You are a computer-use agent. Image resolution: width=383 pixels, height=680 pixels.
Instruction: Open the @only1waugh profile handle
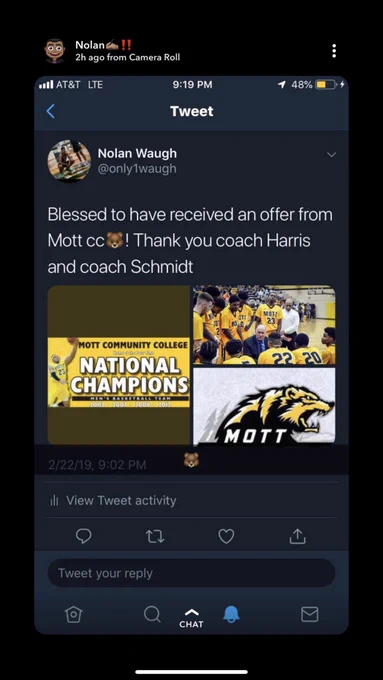pyautogui.click(x=137, y=169)
